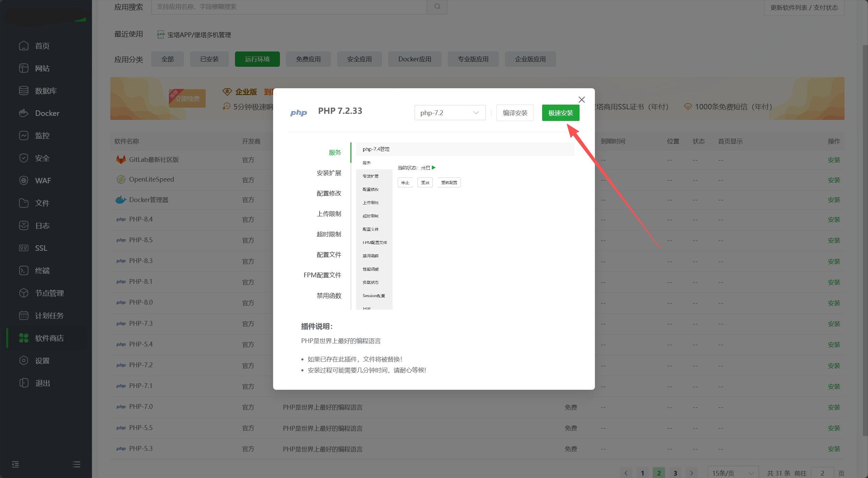Click the 宝塔APP recent-use icon
Screen dimensions: 868x478
click(x=161, y=34)
